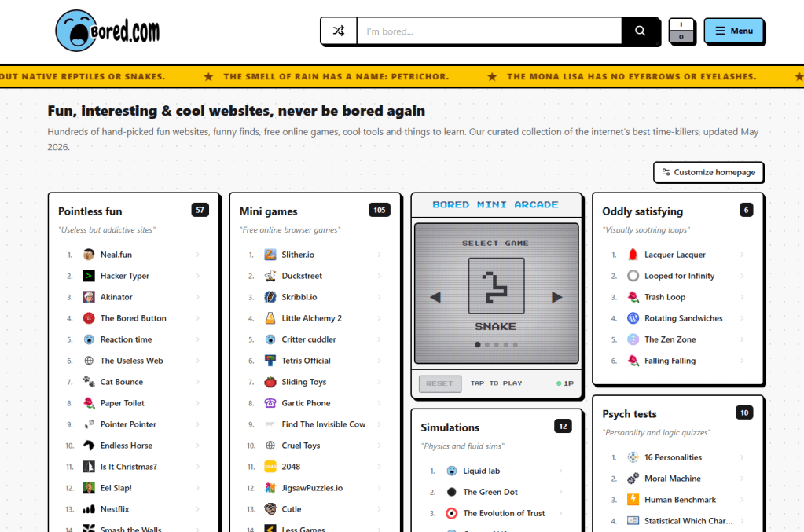Toggle the light switch theme button
804x532 pixels.
tap(681, 31)
